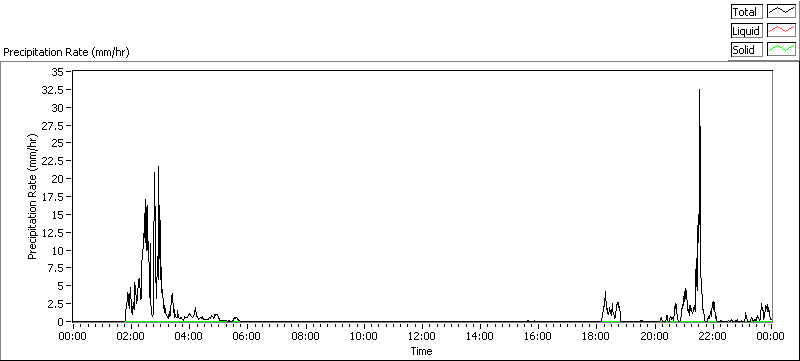Click the small rain peak after 18:00
Viewport: 800px width, 361px height.
(x=606, y=293)
